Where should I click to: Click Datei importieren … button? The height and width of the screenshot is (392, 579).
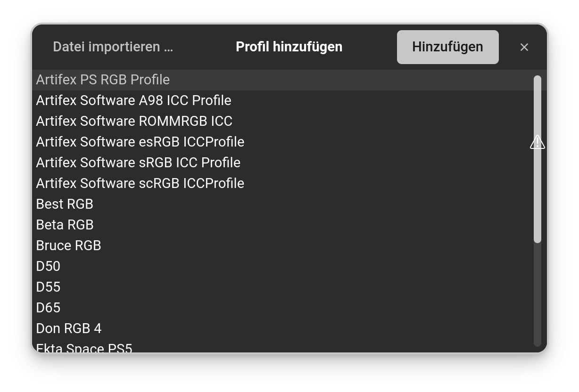(113, 47)
